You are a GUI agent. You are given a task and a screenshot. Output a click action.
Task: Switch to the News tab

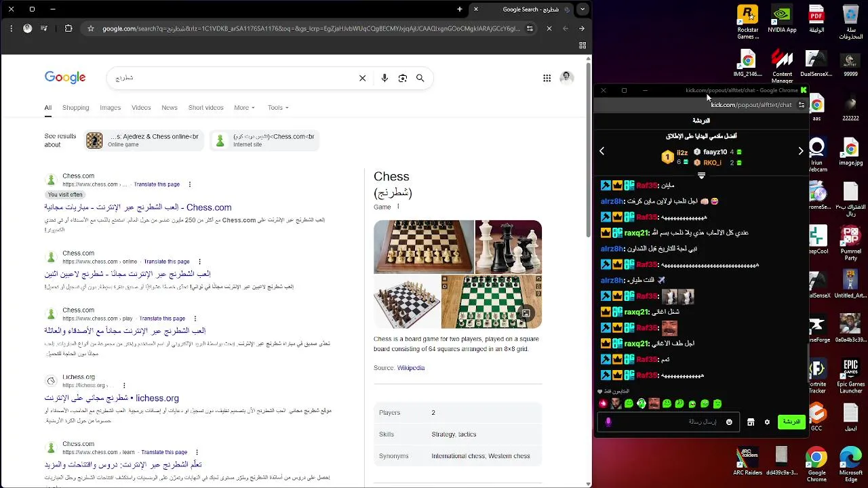pyautogui.click(x=170, y=108)
